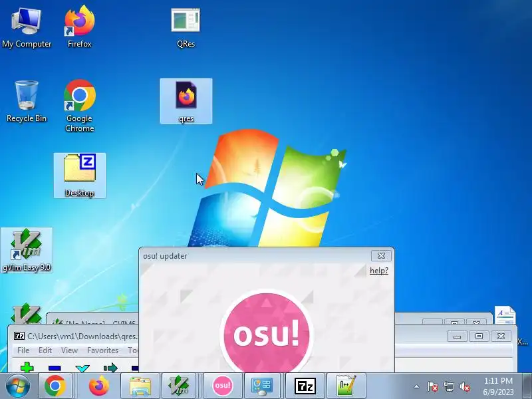Open Notepad++ from the taskbar

tap(346, 386)
